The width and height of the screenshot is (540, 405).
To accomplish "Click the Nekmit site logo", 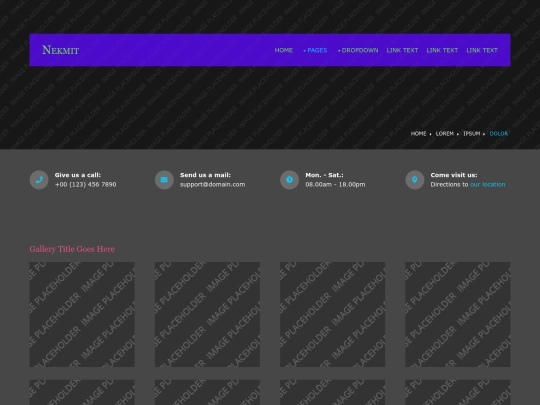I will pyautogui.click(x=61, y=50).
